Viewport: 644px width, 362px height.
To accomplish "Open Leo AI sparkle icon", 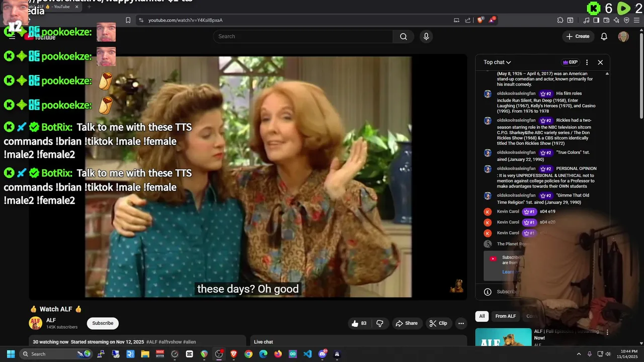I will [616, 20].
